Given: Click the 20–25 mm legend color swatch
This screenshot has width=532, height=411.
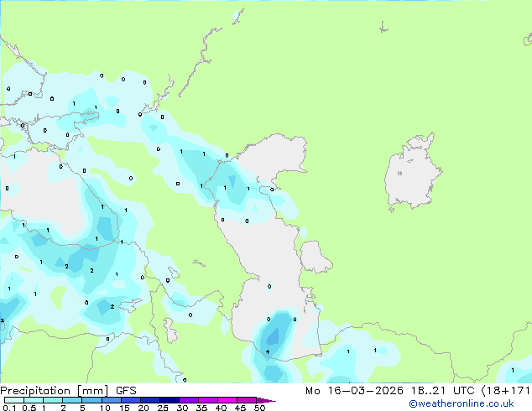Looking at the screenshot, I should point(150,400).
